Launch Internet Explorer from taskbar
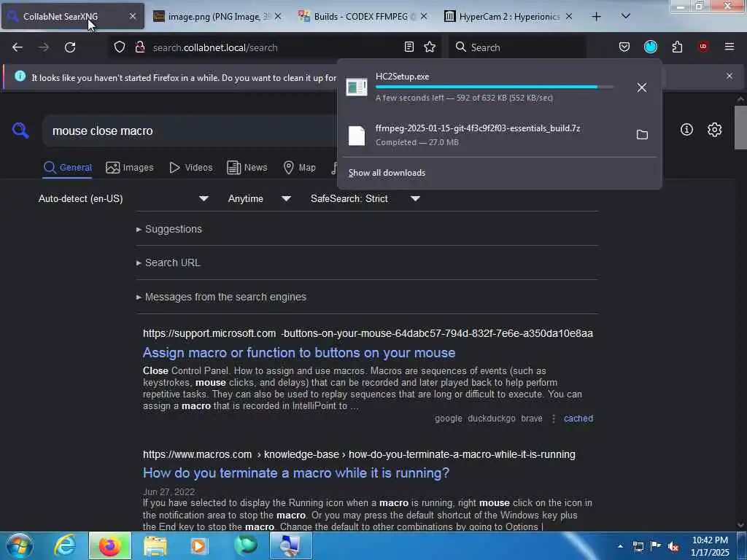This screenshot has width=747, height=560. pyautogui.click(x=64, y=545)
